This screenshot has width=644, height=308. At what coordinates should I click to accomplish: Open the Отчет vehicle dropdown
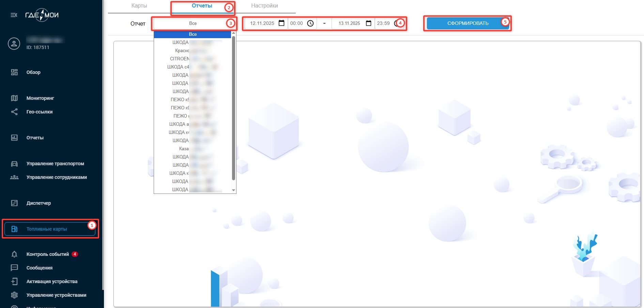tap(193, 24)
